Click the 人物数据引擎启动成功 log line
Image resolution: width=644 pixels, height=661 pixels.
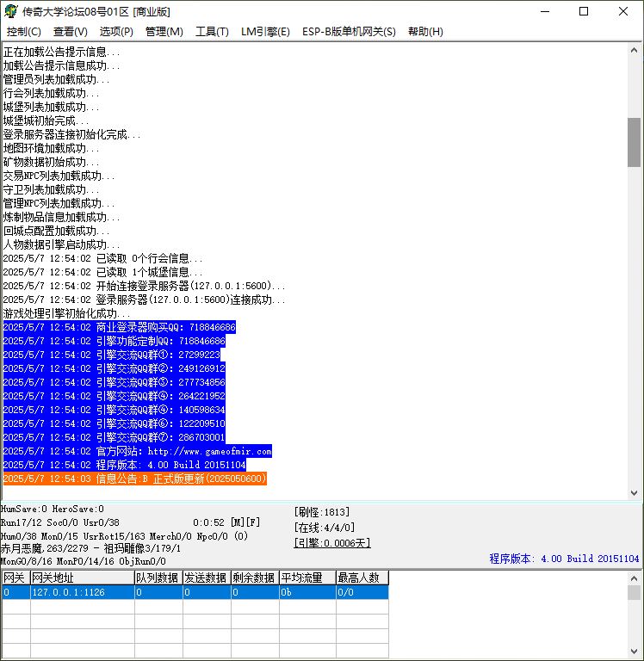click(62, 245)
